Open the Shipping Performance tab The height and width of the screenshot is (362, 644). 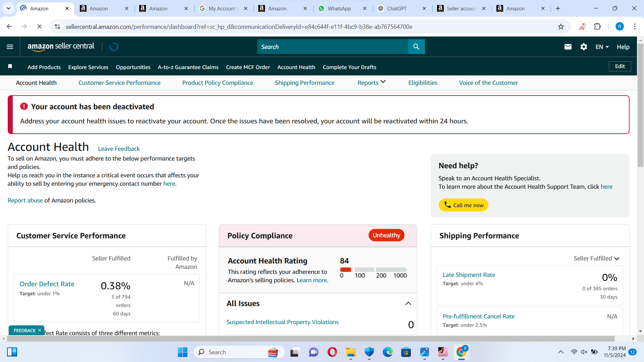[x=305, y=82]
